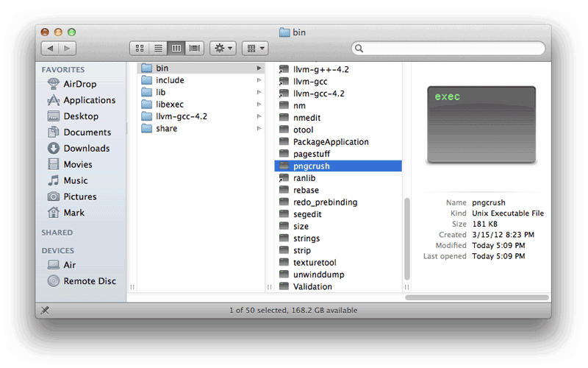The height and width of the screenshot is (368, 588).
Task: Open the Arrange items dropdown
Action: (x=254, y=48)
